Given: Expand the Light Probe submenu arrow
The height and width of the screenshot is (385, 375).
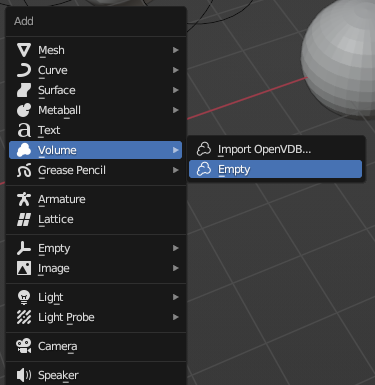Looking at the screenshot, I should click(x=176, y=317).
